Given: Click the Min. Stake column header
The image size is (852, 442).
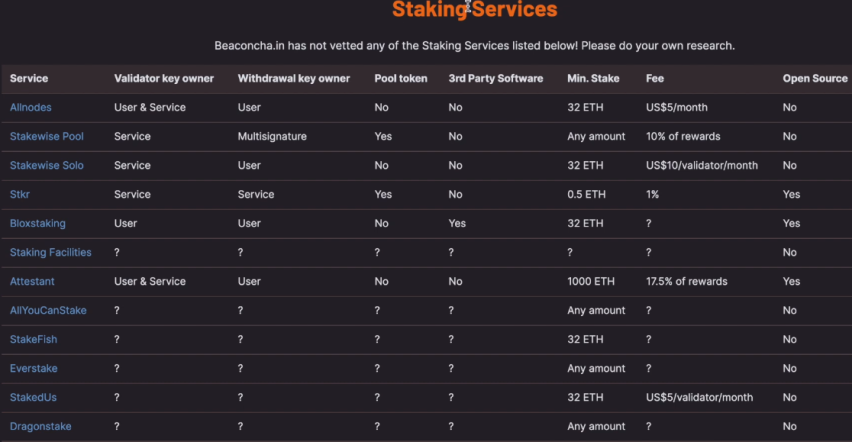Looking at the screenshot, I should [x=593, y=78].
